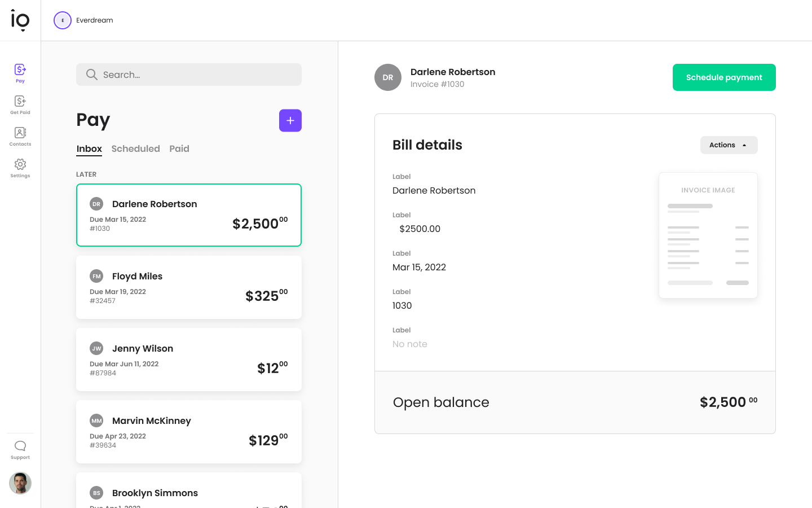The width and height of the screenshot is (812, 508).
Task: Open the invoice image thumbnail
Action: (708, 235)
